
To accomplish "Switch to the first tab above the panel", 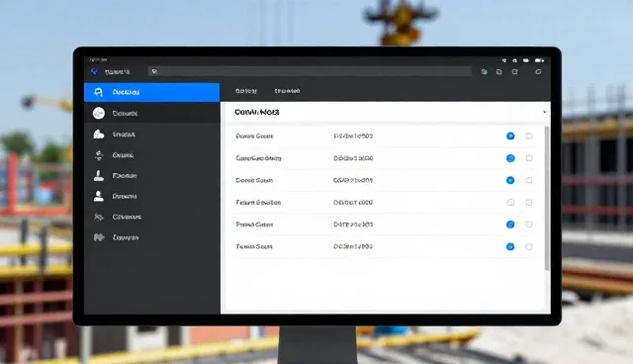I will (246, 91).
